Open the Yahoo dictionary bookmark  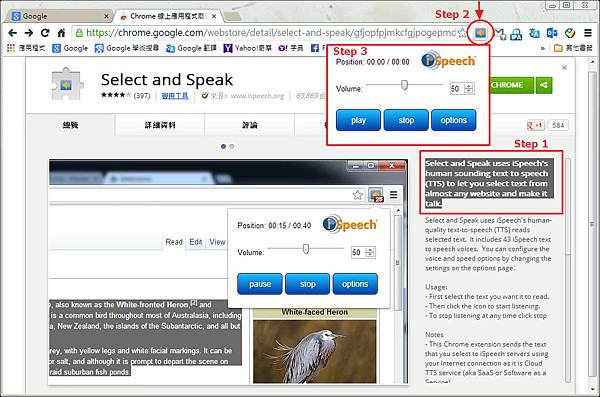pyautogui.click(x=291, y=48)
